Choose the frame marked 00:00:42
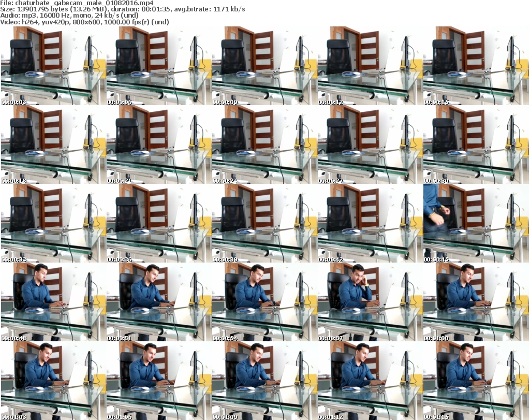The width and height of the screenshot is (530, 420). pos(370,224)
